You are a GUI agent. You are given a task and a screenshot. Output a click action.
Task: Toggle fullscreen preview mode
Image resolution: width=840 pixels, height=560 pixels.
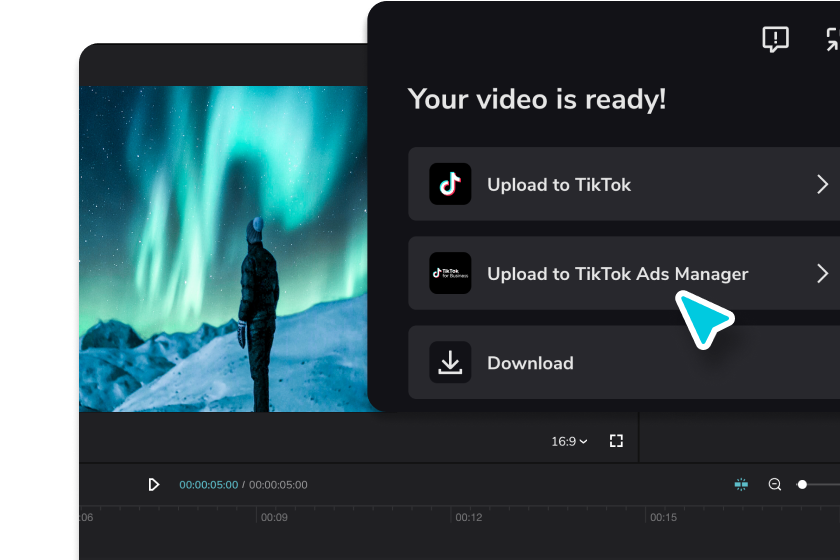(616, 440)
